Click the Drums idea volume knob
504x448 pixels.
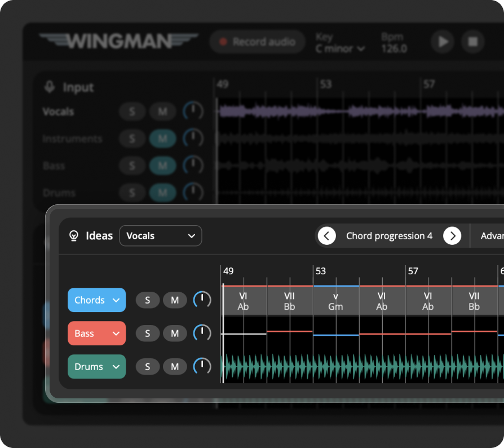click(x=202, y=367)
